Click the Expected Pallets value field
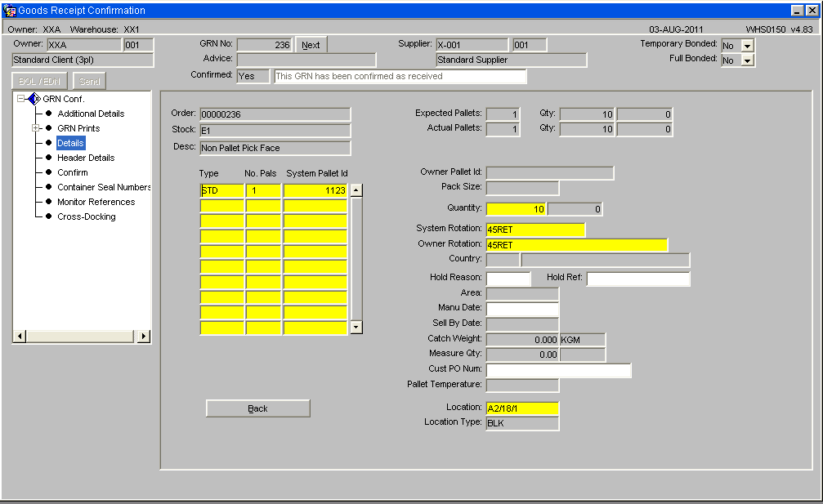 (503, 114)
